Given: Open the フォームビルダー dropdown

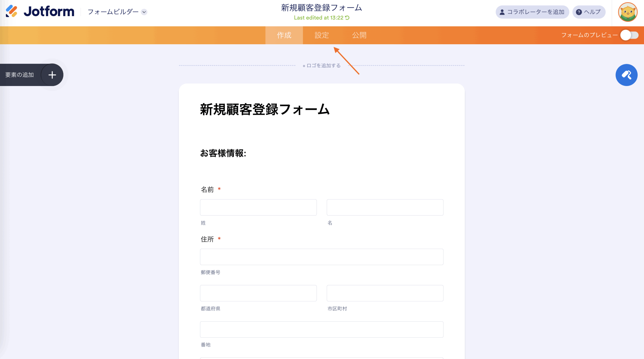Looking at the screenshot, I should pyautogui.click(x=117, y=12).
